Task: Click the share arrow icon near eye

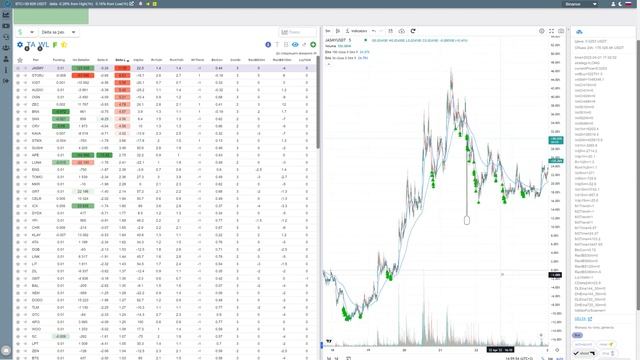Action: coord(304,44)
